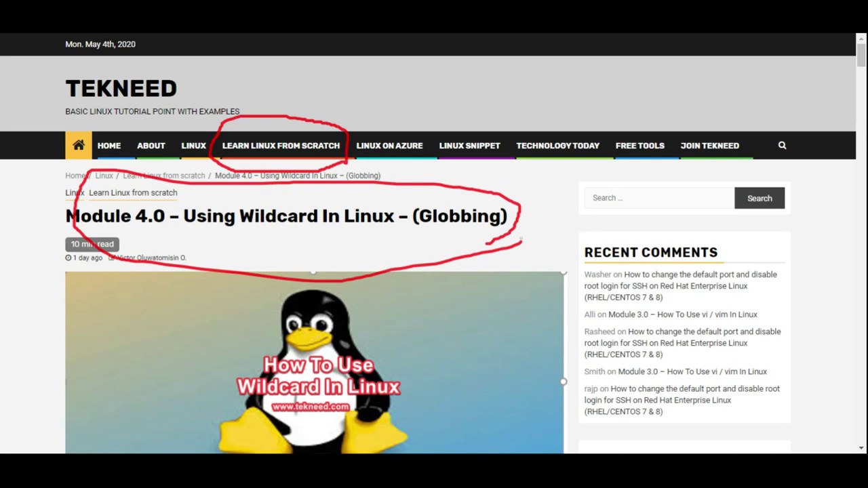Focus the sidebar search input field

point(659,198)
